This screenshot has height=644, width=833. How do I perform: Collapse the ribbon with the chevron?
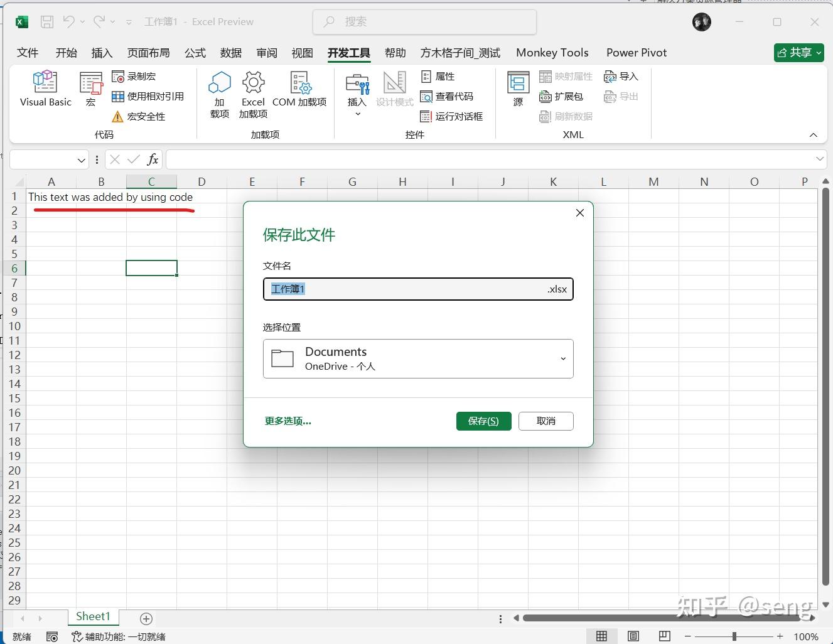(814, 134)
